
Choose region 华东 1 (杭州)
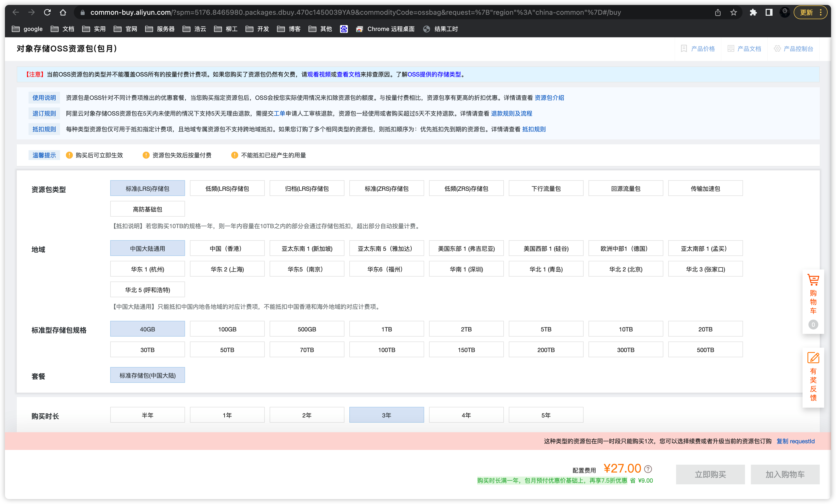[147, 269]
